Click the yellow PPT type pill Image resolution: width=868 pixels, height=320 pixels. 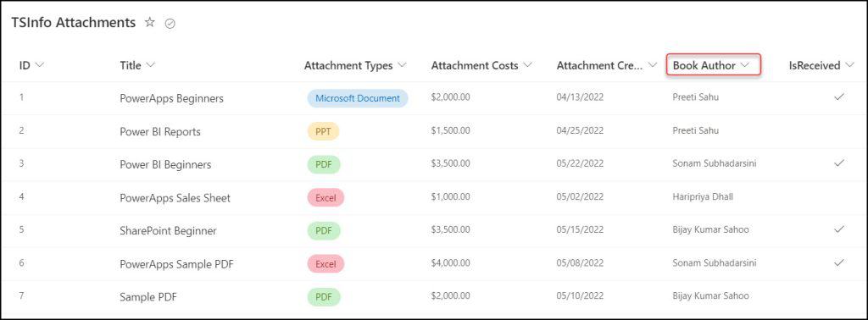click(323, 131)
